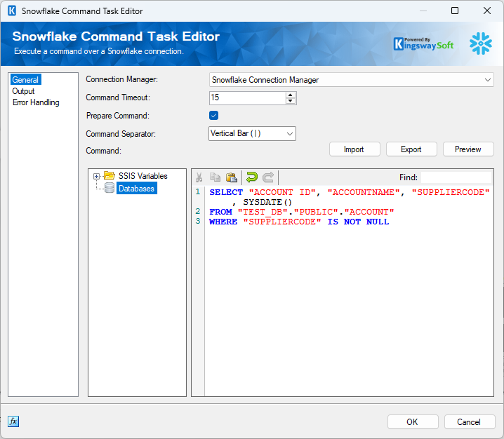The image size is (504, 439).
Task: Decrease Command Timeout with down arrow
Action: [291, 101]
